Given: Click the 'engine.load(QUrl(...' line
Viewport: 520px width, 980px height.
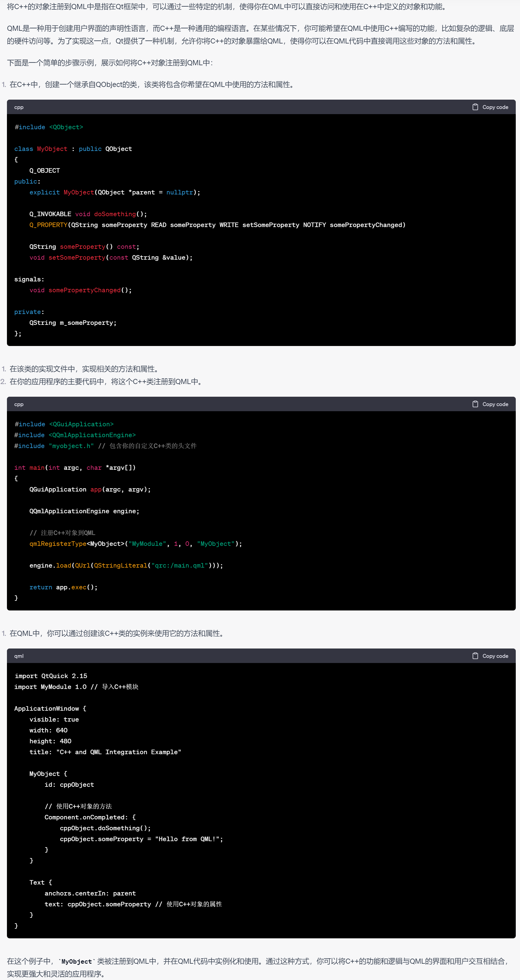Looking at the screenshot, I should [x=126, y=565].
